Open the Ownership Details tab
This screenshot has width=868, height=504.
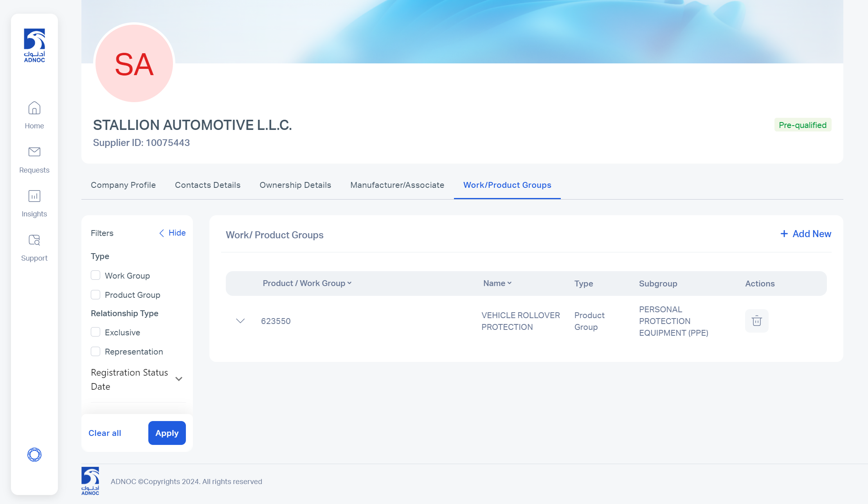(x=295, y=185)
